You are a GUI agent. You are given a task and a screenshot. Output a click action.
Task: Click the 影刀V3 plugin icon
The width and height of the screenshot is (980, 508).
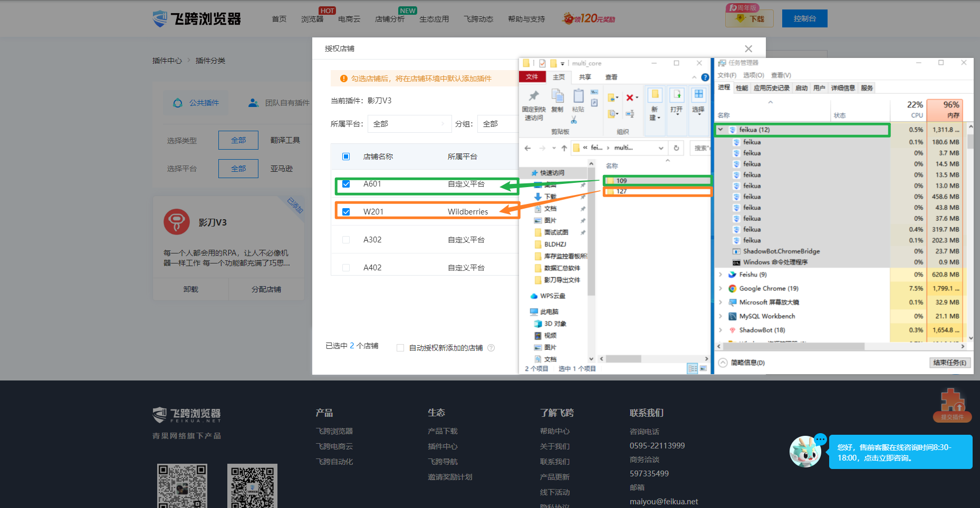(x=177, y=222)
